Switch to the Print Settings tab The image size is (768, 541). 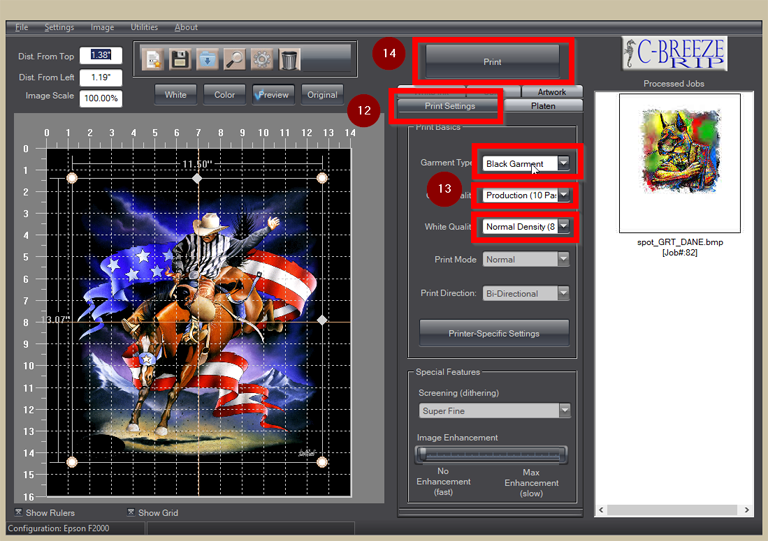tap(450, 106)
